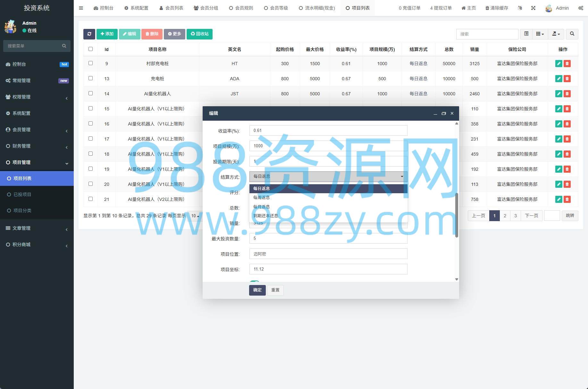Viewport: 588px width, 389px height.
Task: Click the refresh icon button in toolbar
Action: 89,34
